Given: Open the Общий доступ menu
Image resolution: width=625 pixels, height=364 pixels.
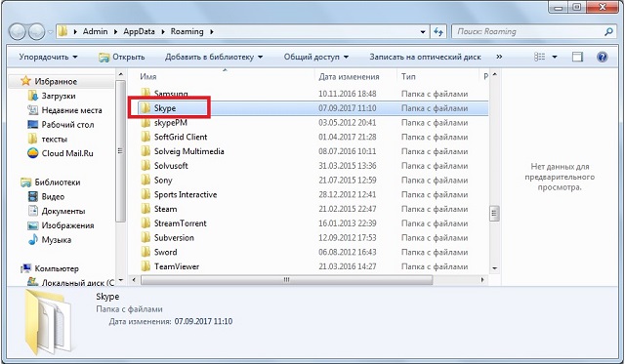Looking at the screenshot, I should (x=316, y=57).
